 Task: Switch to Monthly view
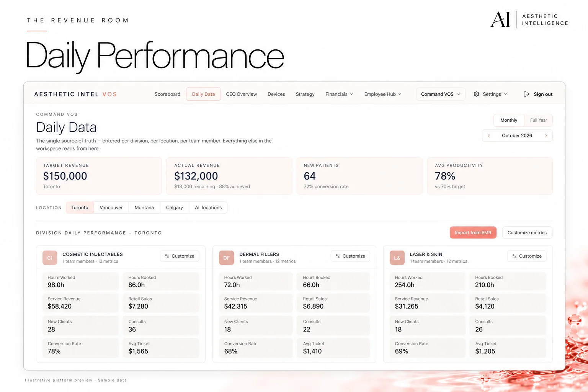click(x=509, y=120)
